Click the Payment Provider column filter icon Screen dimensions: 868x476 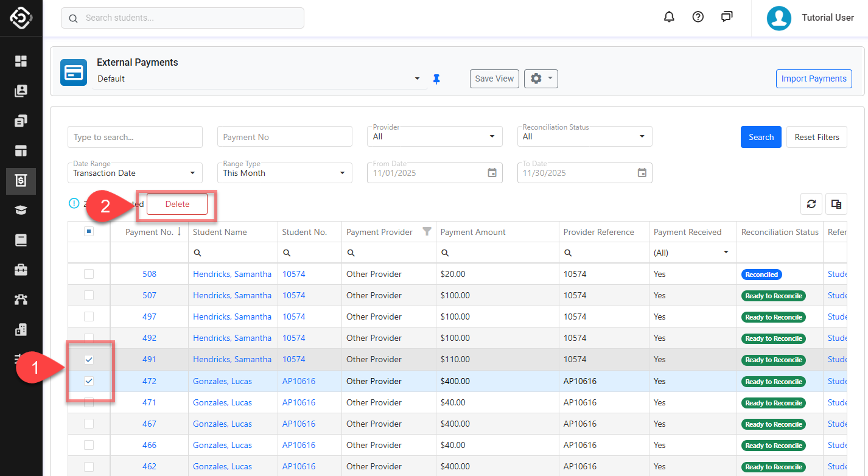(427, 231)
